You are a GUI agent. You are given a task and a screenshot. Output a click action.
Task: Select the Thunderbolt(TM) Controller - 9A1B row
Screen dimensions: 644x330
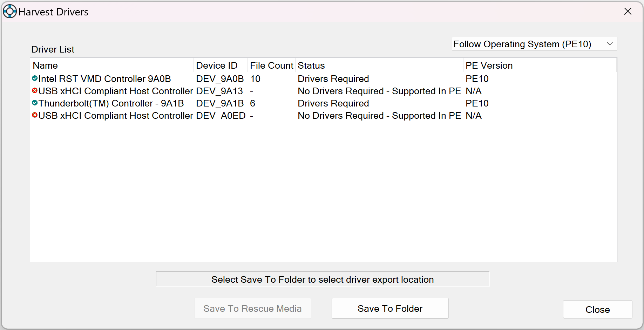pyautogui.click(x=111, y=103)
